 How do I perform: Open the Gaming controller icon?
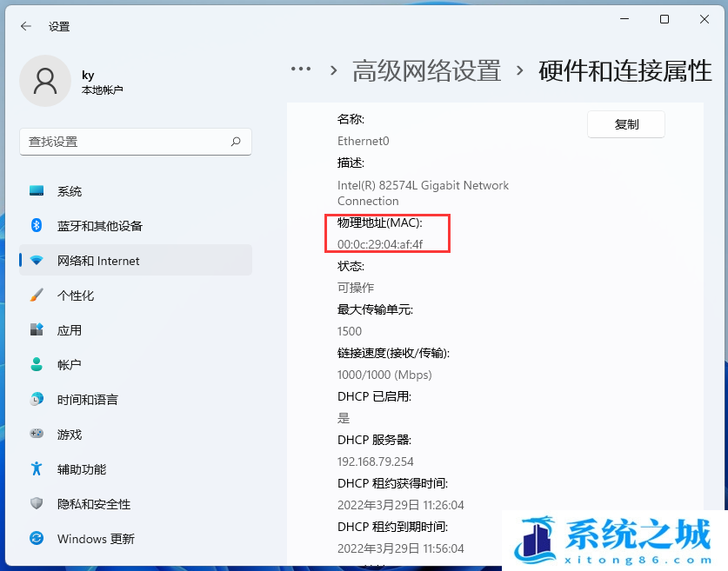pyautogui.click(x=37, y=435)
